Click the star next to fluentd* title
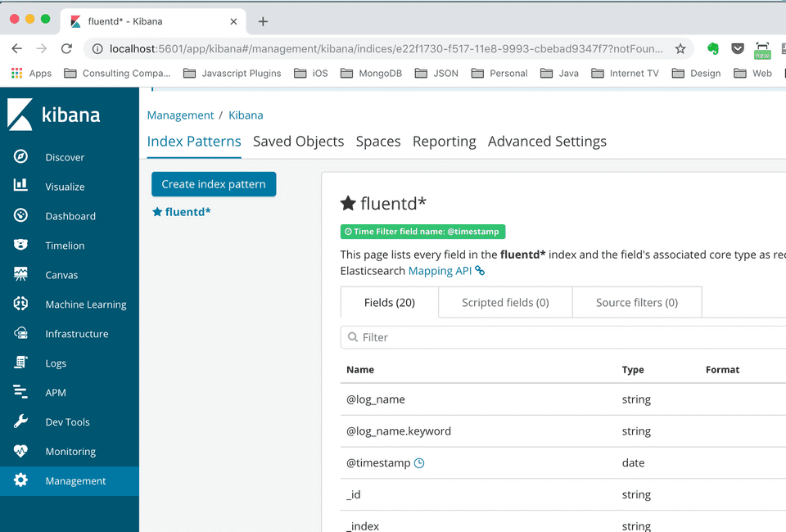Screen dimensions: 786x532 click(348, 204)
